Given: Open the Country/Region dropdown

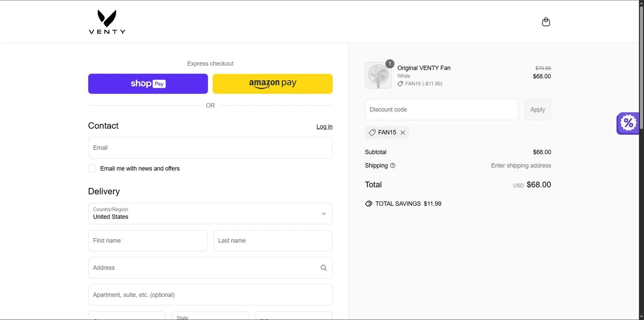Looking at the screenshot, I should [x=210, y=214].
